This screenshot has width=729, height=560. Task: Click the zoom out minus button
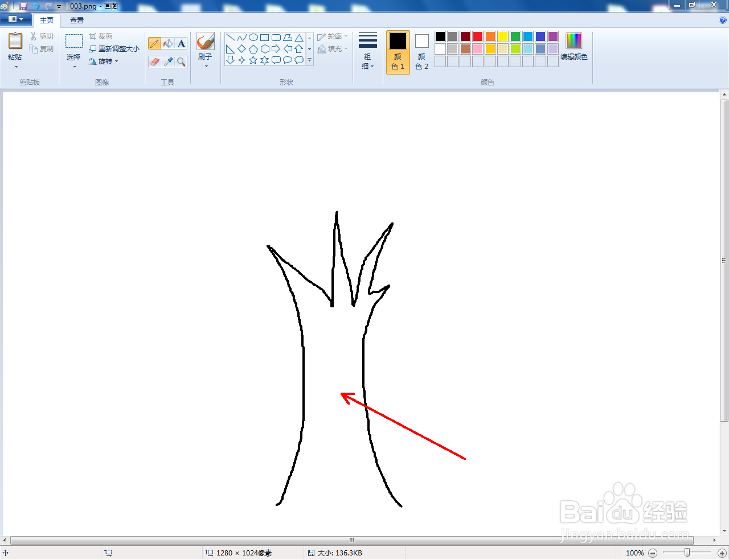click(653, 553)
